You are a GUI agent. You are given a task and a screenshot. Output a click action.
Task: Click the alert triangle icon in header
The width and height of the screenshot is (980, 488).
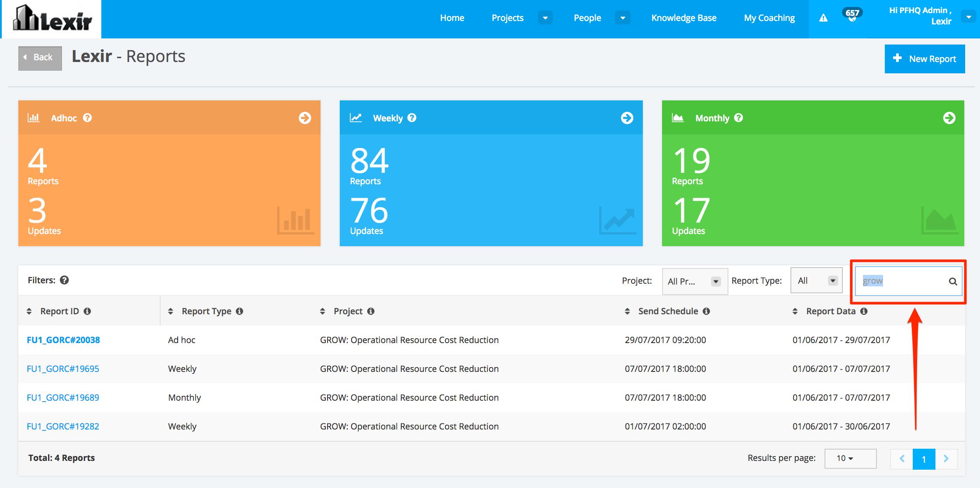click(823, 18)
